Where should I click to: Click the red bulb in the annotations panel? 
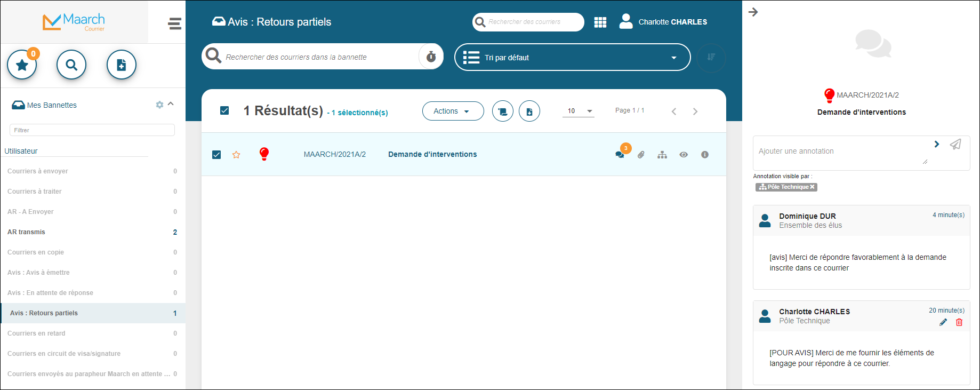point(829,95)
